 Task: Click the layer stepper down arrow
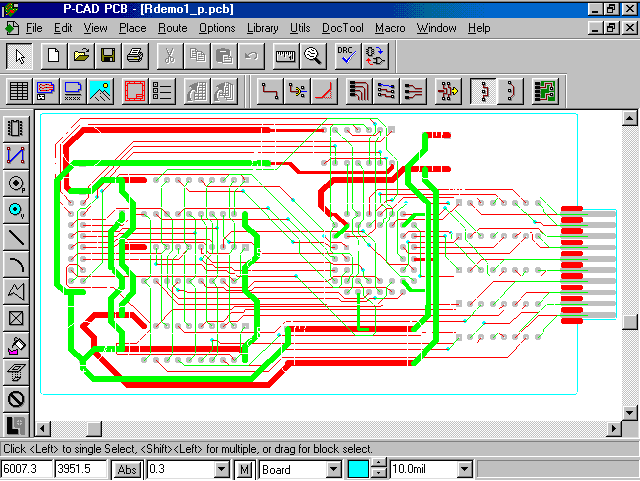tap(379, 473)
